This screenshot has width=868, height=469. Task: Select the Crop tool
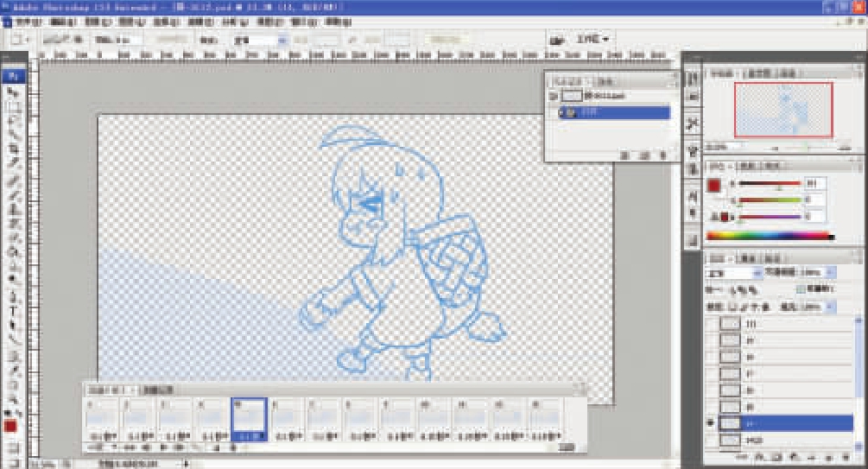point(13,149)
